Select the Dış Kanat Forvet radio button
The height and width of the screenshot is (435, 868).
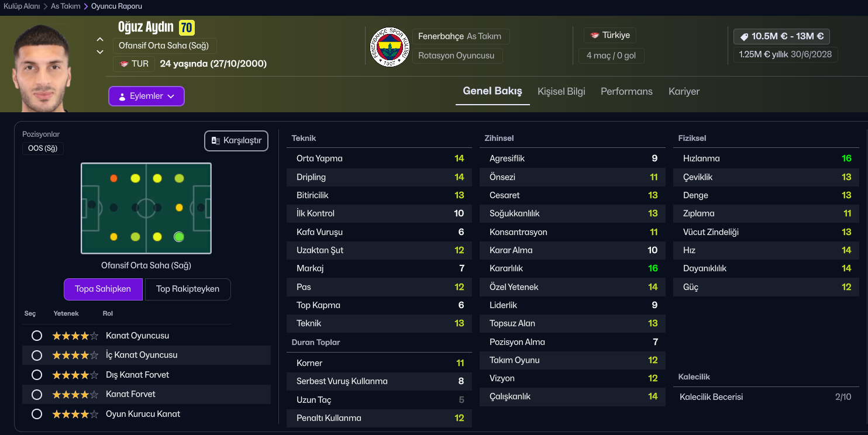37,375
